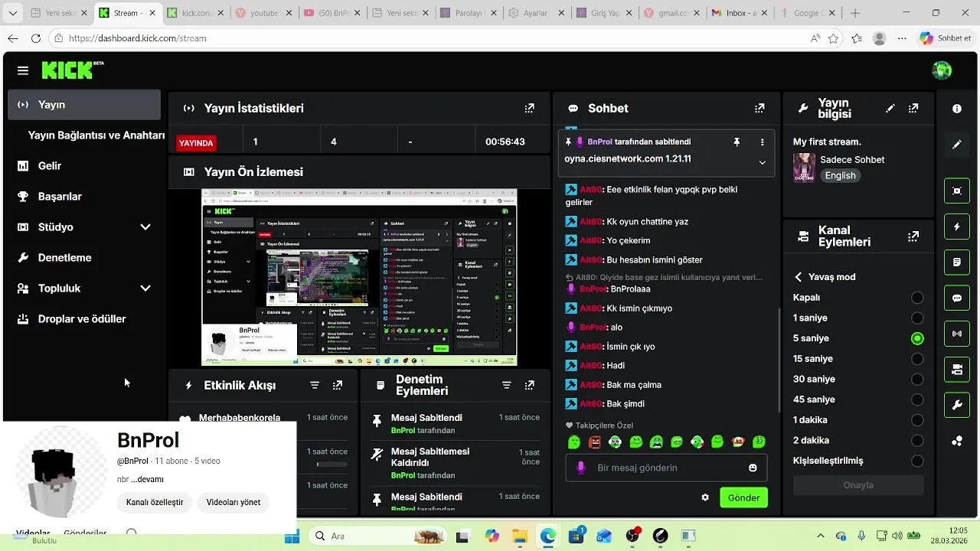This screenshot has height=551, width=980.
Task: Click the Kanalı özelleştir button
Action: tap(155, 503)
